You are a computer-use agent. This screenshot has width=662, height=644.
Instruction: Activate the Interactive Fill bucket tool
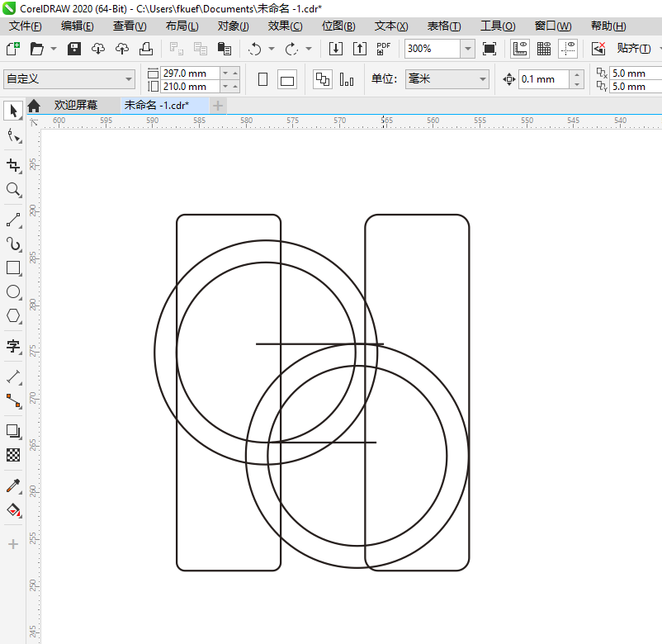coord(13,510)
